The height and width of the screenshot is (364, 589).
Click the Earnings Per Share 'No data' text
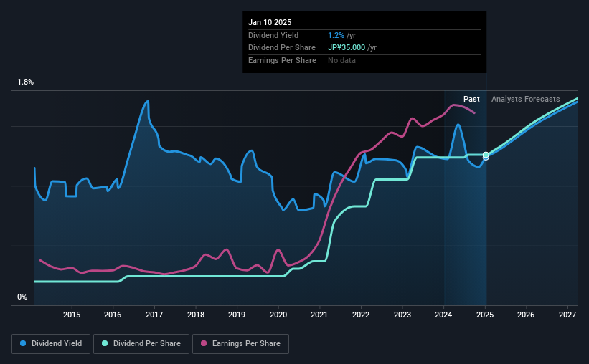pyautogui.click(x=341, y=60)
